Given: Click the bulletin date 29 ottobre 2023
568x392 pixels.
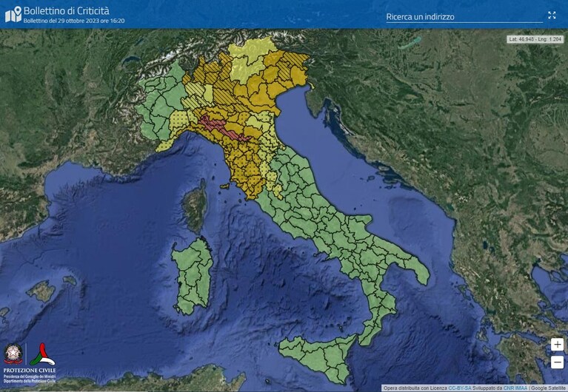Looking at the screenshot, I should [74, 21].
